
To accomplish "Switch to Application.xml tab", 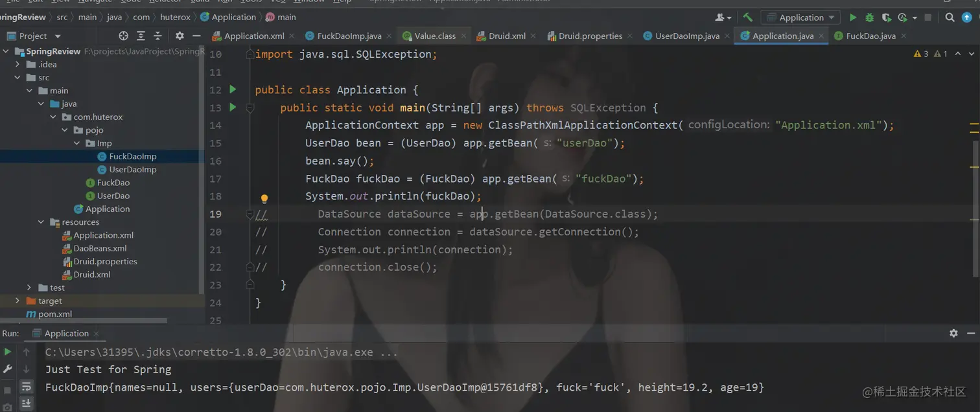I will [254, 36].
